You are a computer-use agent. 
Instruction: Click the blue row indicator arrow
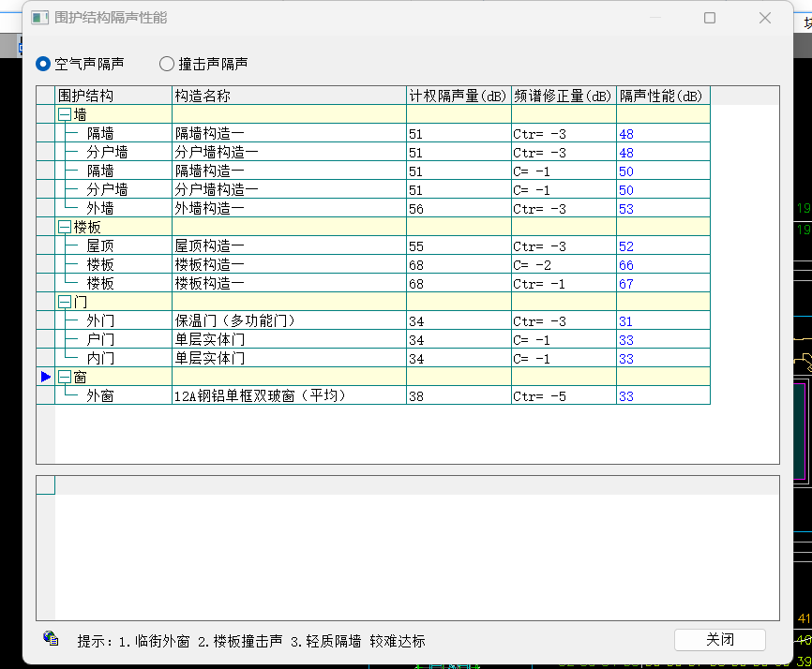45,377
